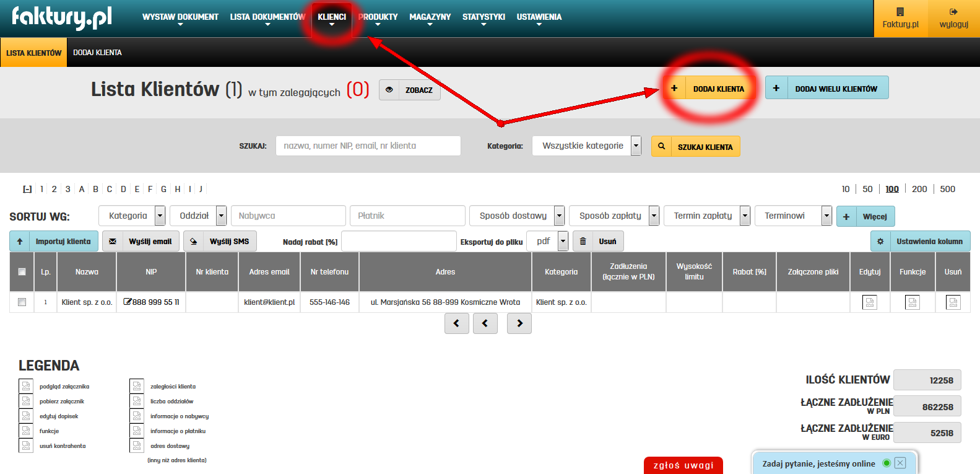
Task: Click the delete icon in the Usuń column
Action: tap(953, 302)
